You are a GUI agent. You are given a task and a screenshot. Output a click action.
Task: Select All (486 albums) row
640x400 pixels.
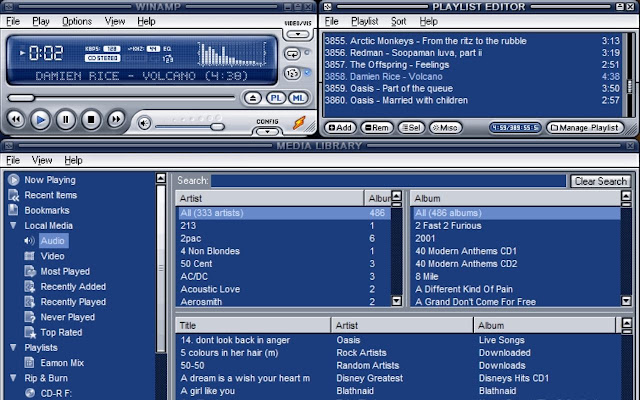(516, 213)
